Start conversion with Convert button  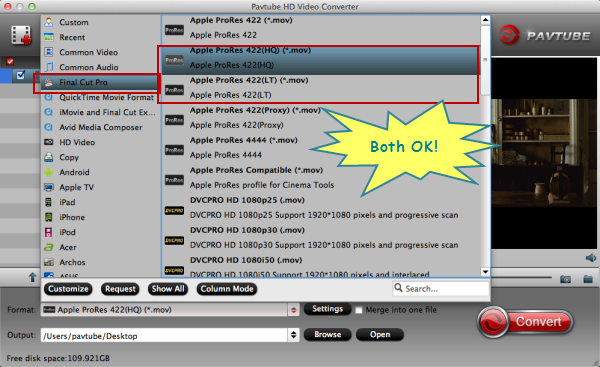coord(525,321)
